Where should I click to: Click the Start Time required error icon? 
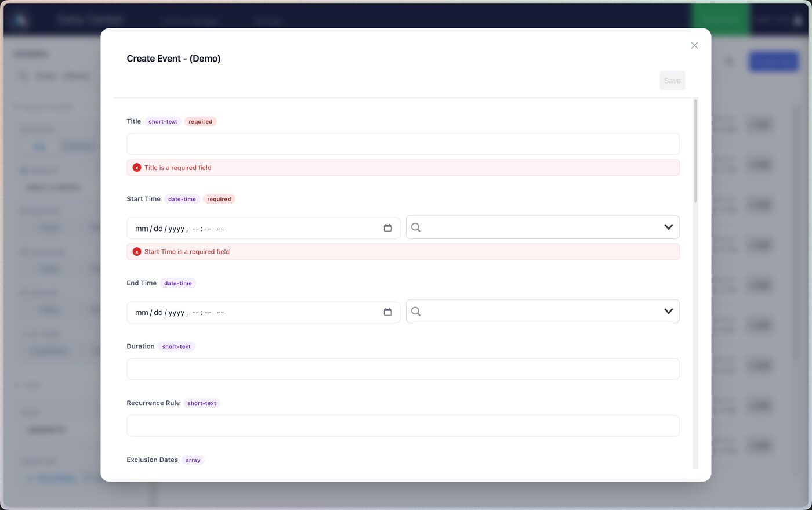(137, 252)
